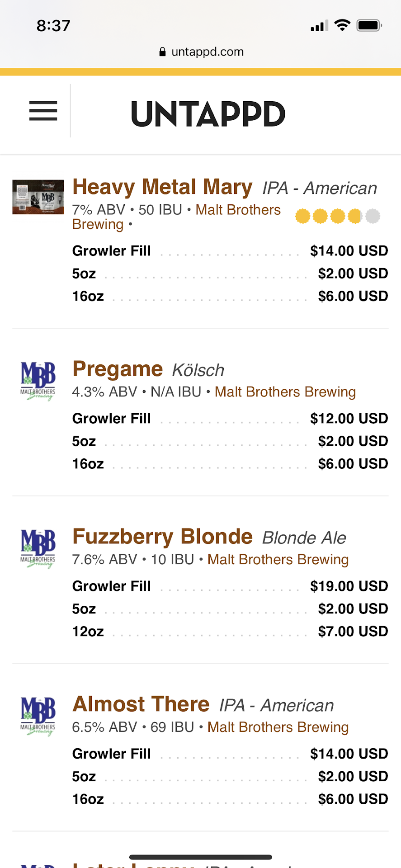
Task: Open Malt Brothers Brewing link under Fuzzberry Blonde
Action: [x=278, y=560]
